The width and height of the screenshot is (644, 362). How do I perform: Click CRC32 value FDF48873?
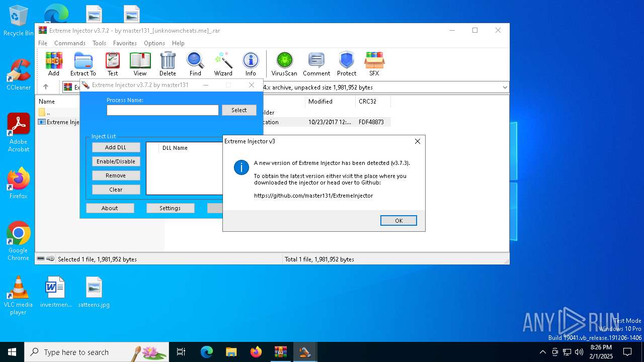point(371,122)
